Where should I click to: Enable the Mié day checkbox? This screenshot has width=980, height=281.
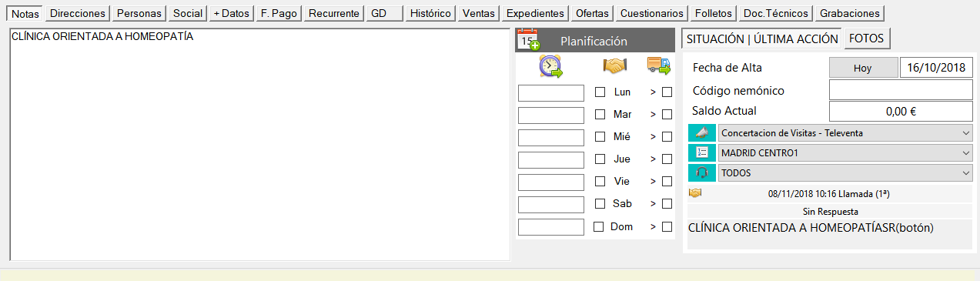click(600, 137)
